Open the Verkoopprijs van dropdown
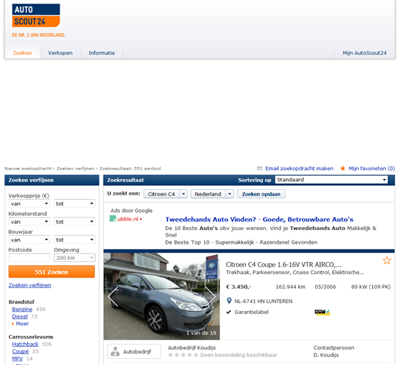Viewport: 400px width, 365px height. point(29,204)
